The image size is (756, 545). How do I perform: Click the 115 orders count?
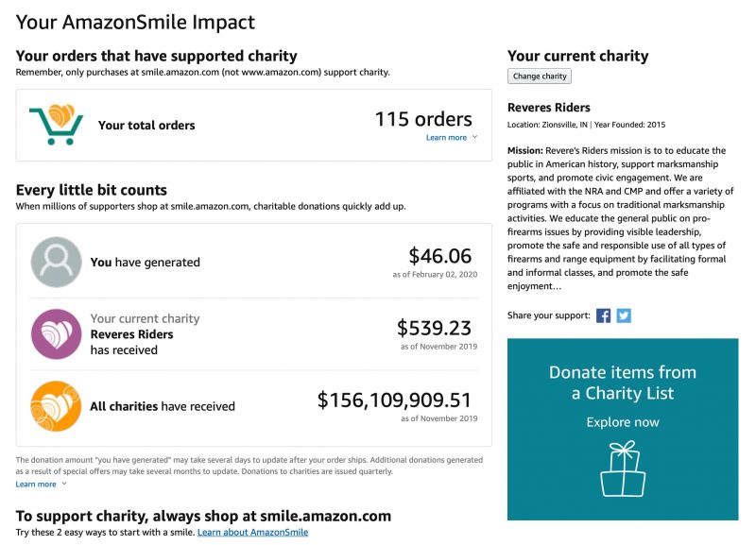423,119
